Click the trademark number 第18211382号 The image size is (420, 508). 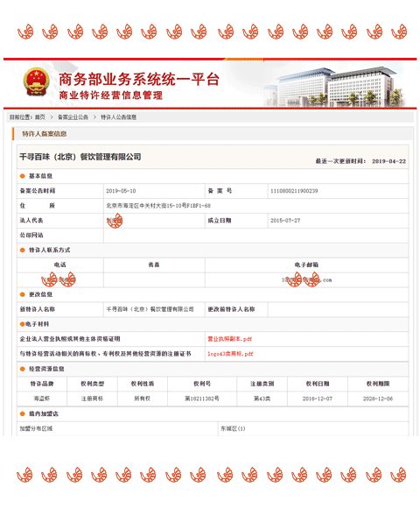pyautogui.click(x=202, y=399)
